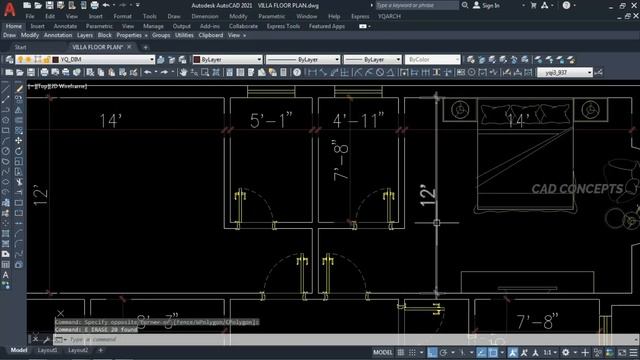The height and width of the screenshot is (360, 640).
Task: Select the Erase tool in Modify toolbar
Action: click(x=19, y=89)
